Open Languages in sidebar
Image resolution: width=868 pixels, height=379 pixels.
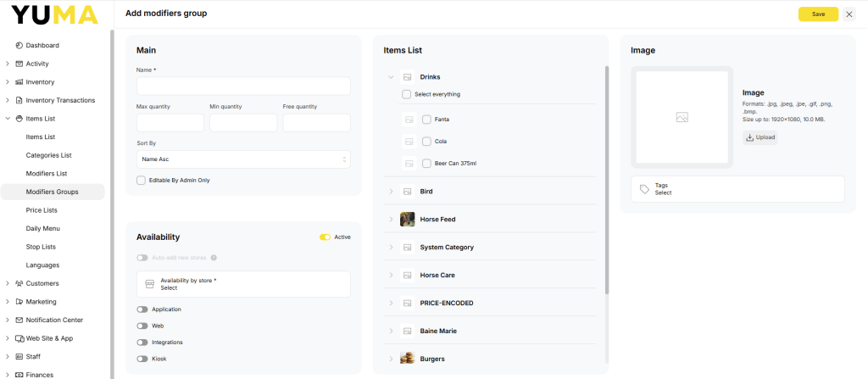(x=42, y=265)
